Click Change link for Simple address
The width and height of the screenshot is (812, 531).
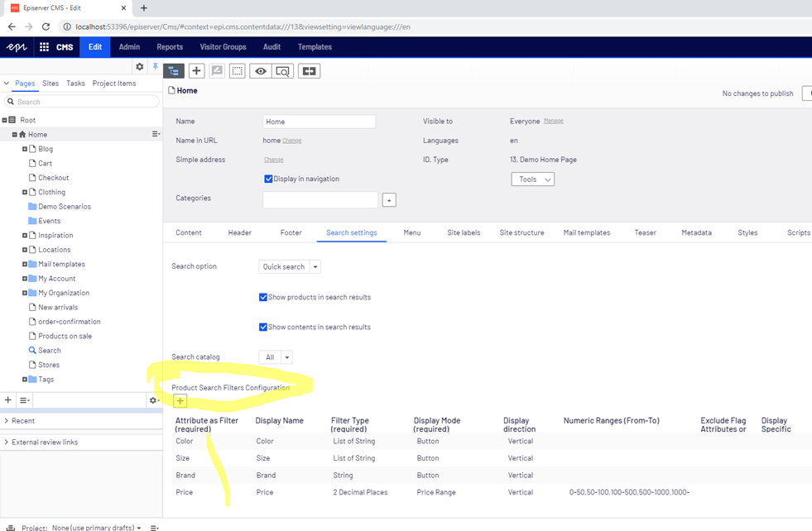tap(274, 160)
